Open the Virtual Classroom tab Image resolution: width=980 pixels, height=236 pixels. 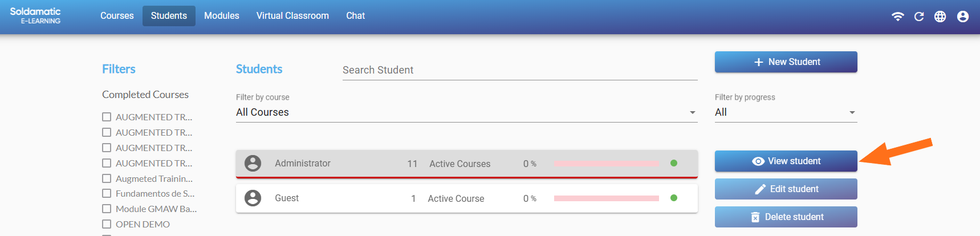[x=292, y=16]
